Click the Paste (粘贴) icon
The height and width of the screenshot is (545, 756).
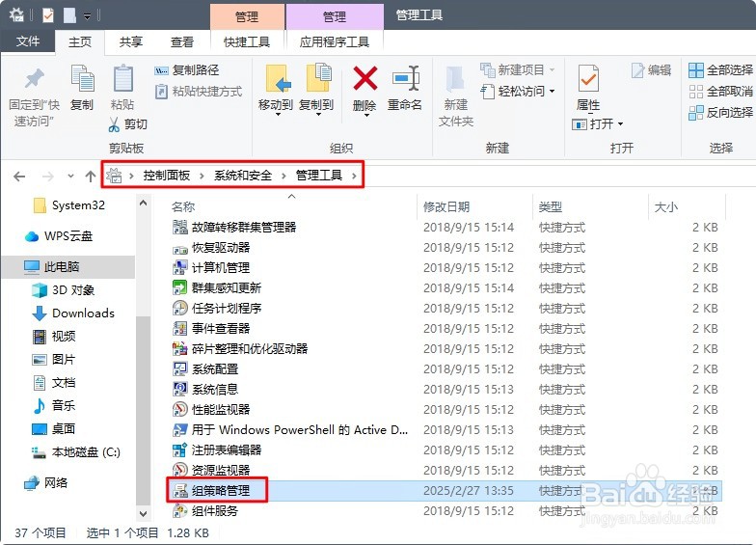pyautogui.click(x=122, y=79)
